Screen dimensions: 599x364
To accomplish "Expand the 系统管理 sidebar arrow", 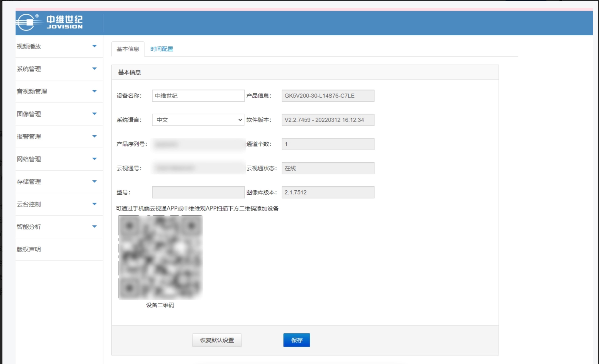I will tap(95, 69).
